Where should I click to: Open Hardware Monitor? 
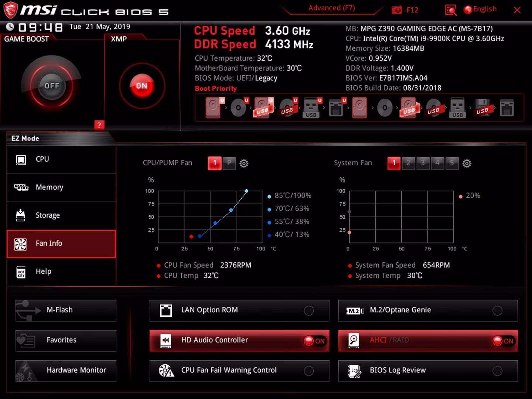(x=66, y=371)
